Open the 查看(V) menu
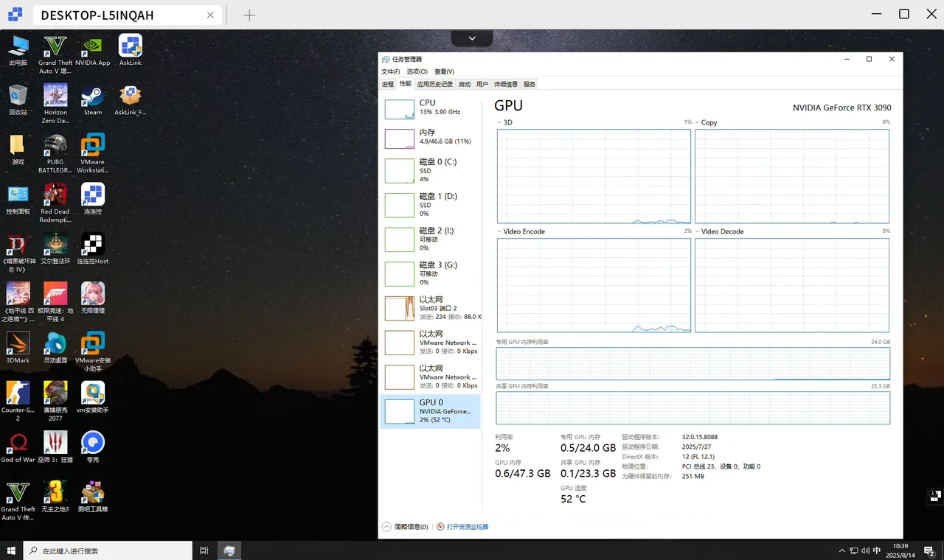 pos(444,71)
